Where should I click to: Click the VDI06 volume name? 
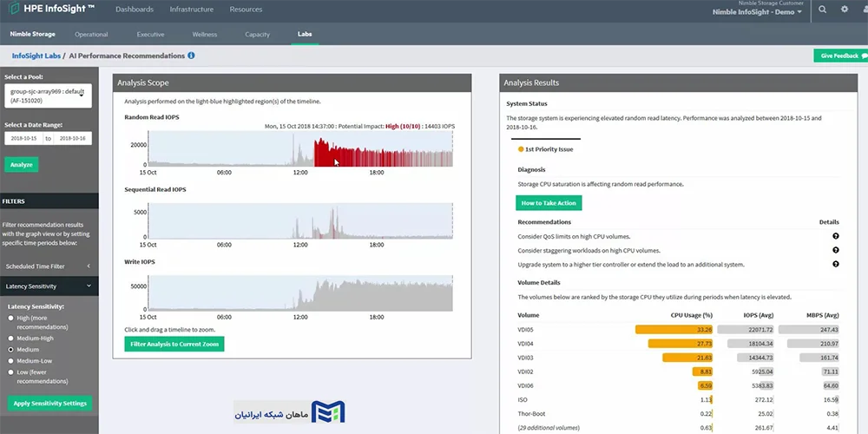pyautogui.click(x=525, y=386)
